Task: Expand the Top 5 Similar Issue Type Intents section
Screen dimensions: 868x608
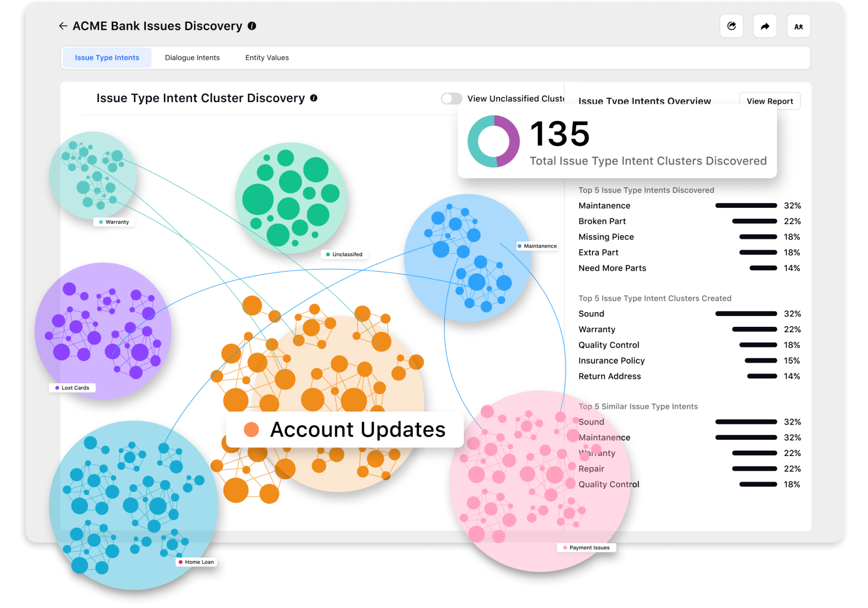Action: [x=638, y=406]
